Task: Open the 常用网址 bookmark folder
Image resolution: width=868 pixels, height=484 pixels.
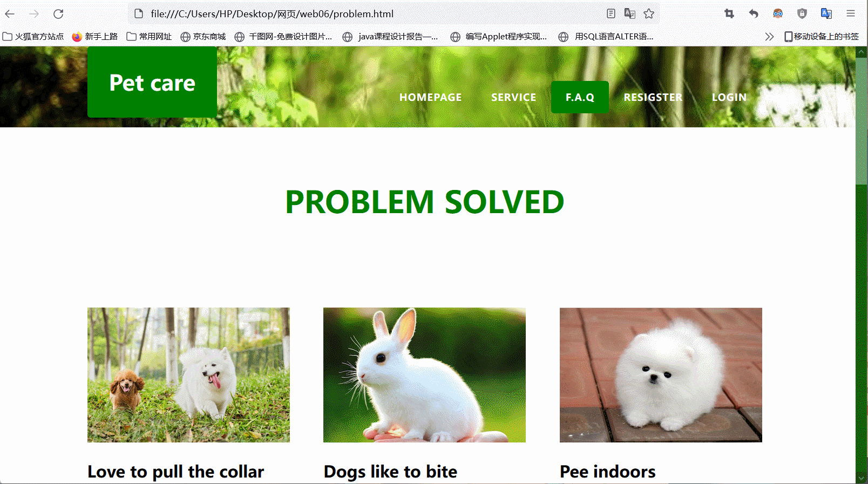Action: tap(149, 37)
